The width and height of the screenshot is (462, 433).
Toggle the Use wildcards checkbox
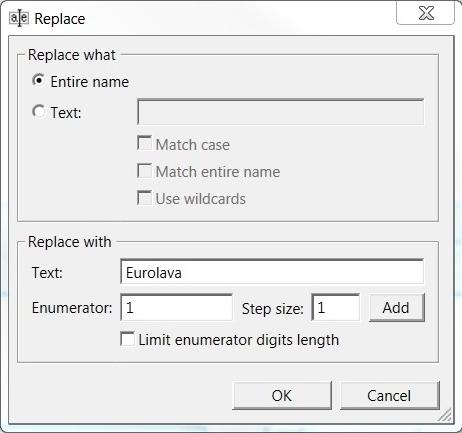coord(144,198)
